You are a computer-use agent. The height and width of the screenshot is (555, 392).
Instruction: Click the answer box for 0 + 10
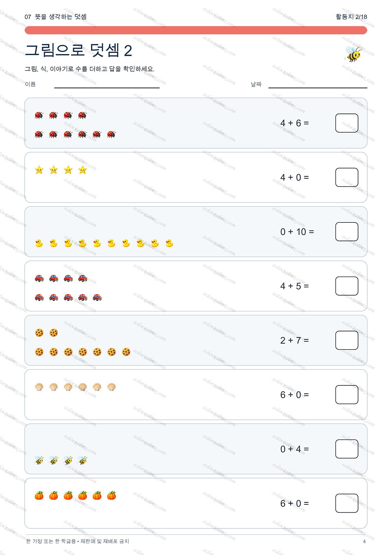(347, 232)
